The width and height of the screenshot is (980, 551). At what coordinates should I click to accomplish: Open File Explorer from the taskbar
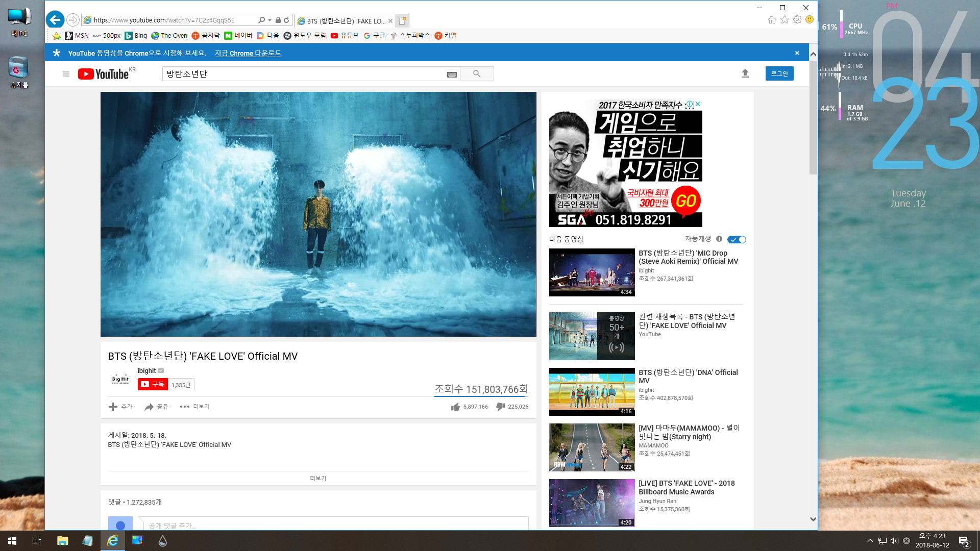[x=62, y=541]
